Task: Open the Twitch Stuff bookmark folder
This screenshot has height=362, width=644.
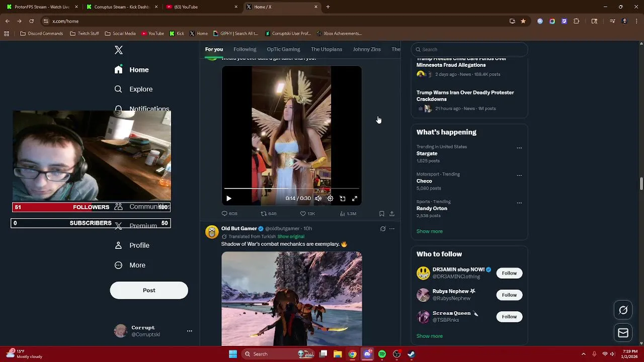Action: [85, 34]
